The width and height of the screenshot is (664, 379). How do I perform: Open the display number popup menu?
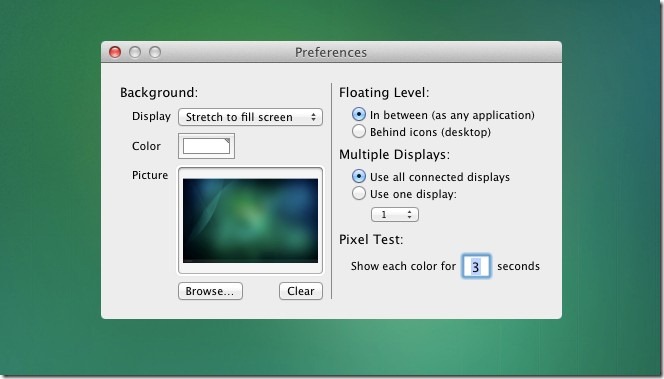tap(395, 214)
